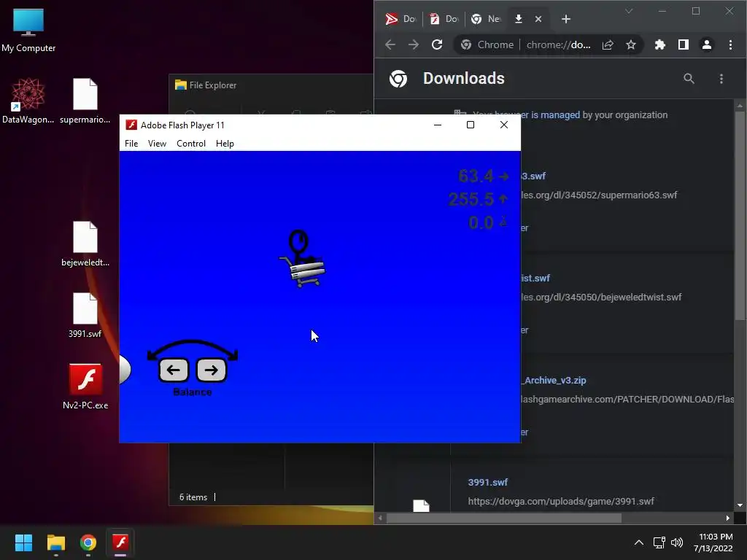
Task: Open Chrome three-dot main menu
Action: (x=730, y=44)
